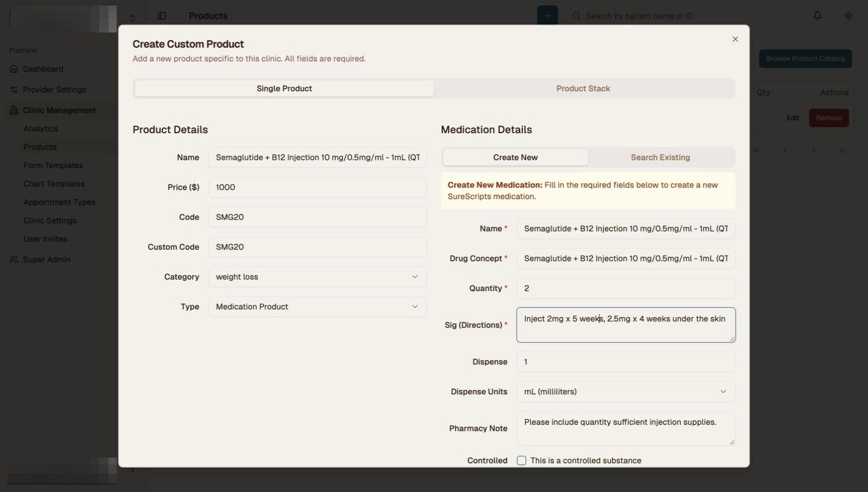Click the Browse Product Catalog button

[x=805, y=59]
